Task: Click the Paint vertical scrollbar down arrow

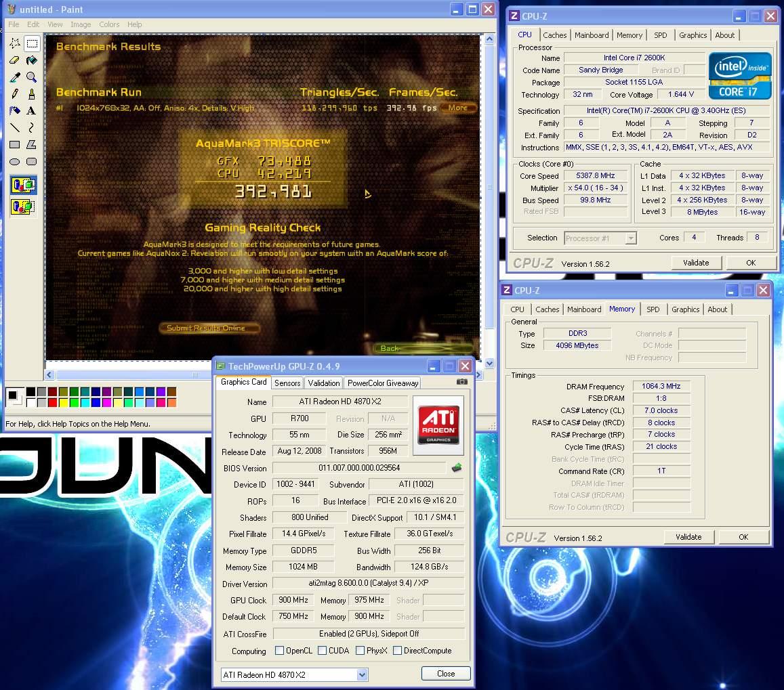Action: (x=489, y=364)
